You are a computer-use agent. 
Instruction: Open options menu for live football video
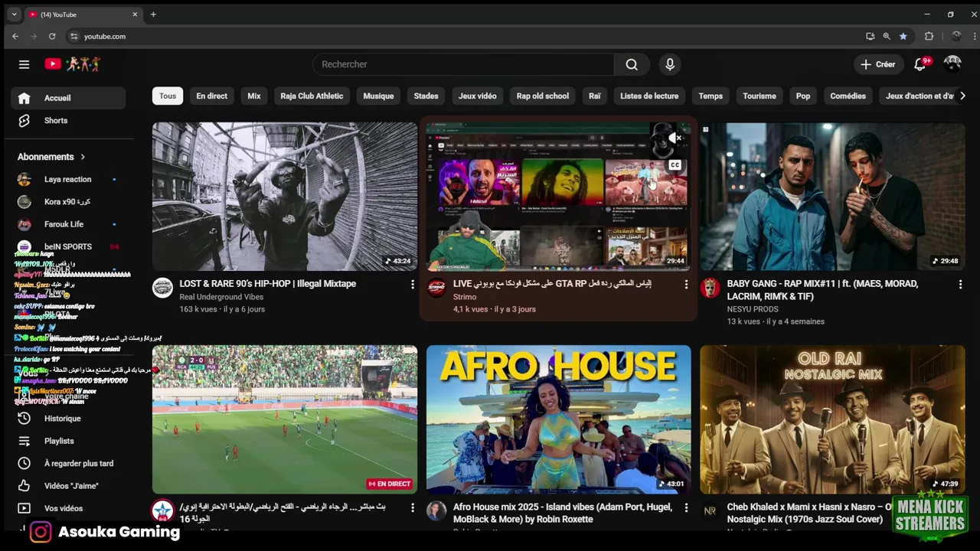coord(413,507)
